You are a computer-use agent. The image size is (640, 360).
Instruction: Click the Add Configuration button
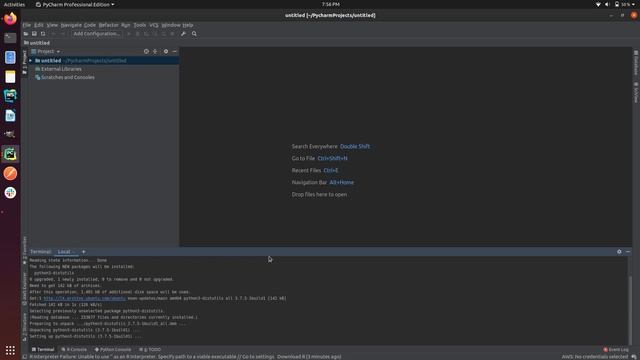pos(97,34)
